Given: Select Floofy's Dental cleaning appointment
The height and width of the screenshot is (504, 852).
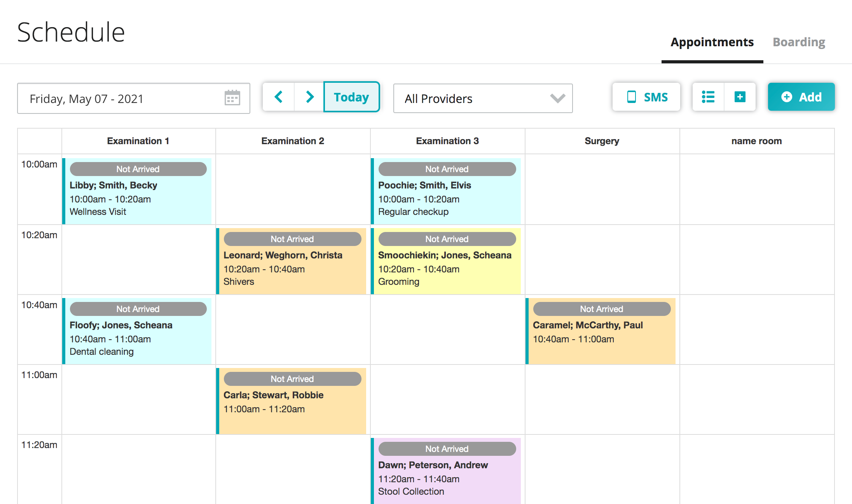Looking at the screenshot, I should pyautogui.click(x=138, y=339).
